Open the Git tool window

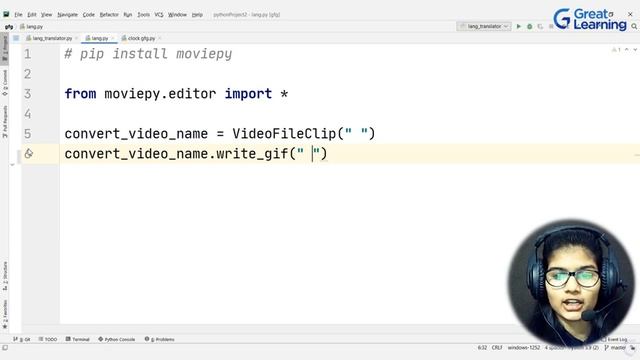point(22,339)
